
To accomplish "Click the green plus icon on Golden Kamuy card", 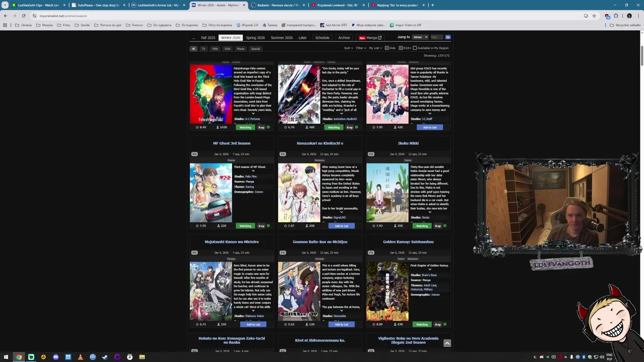I will 445,324.
